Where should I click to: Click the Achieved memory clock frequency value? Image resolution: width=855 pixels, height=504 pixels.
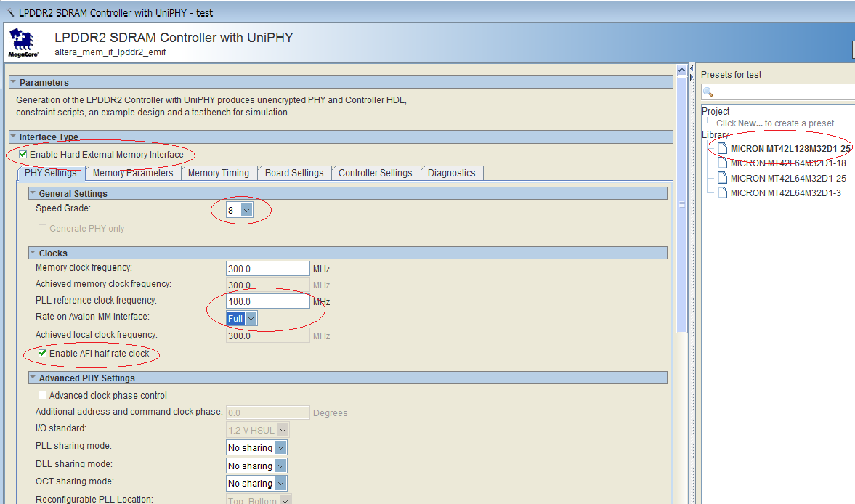coord(268,285)
